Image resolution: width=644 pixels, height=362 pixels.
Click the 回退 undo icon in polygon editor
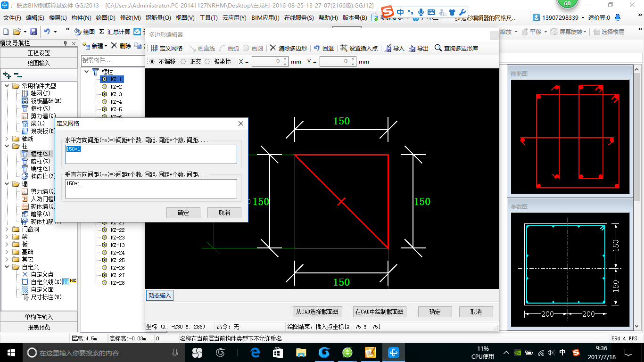[317, 48]
